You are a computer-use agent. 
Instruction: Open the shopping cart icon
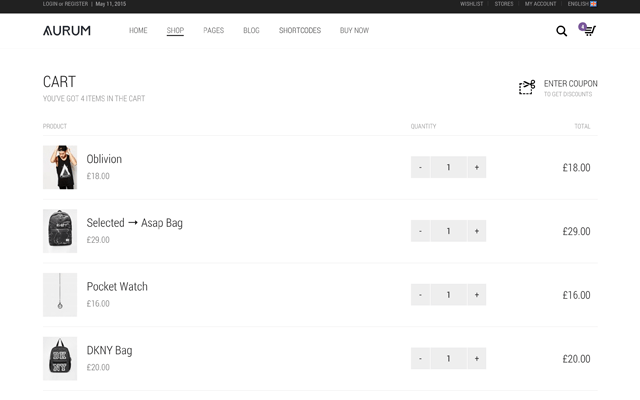click(589, 31)
